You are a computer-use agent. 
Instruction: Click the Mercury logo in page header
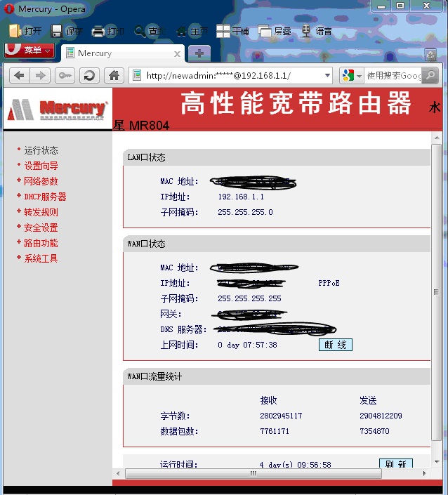[x=58, y=109]
